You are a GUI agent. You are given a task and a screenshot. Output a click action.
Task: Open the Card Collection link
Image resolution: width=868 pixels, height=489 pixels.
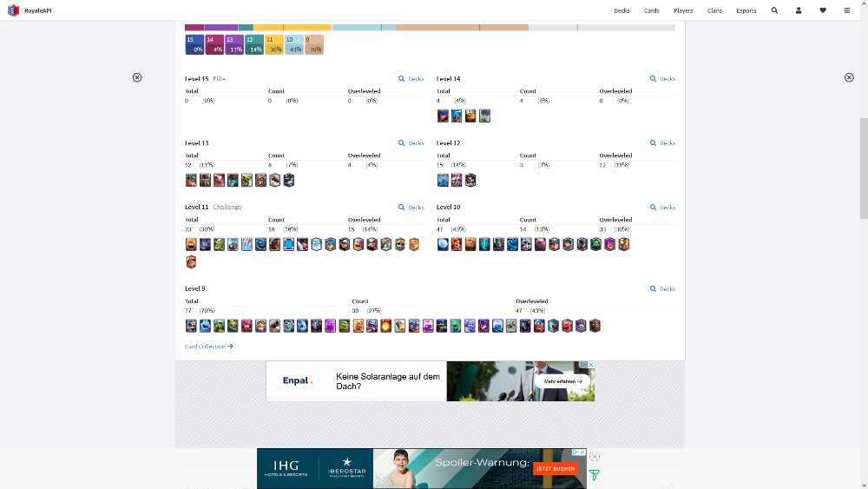[208, 346]
